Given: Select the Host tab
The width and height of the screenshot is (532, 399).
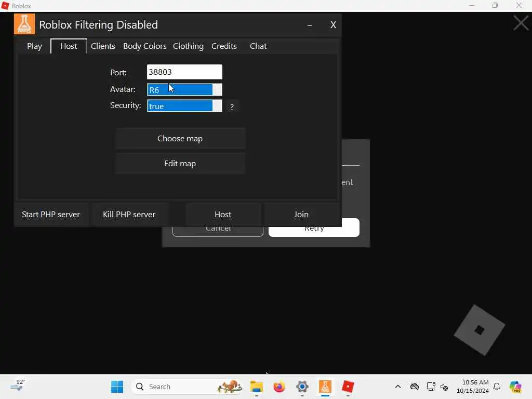Looking at the screenshot, I should click(x=69, y=46).
